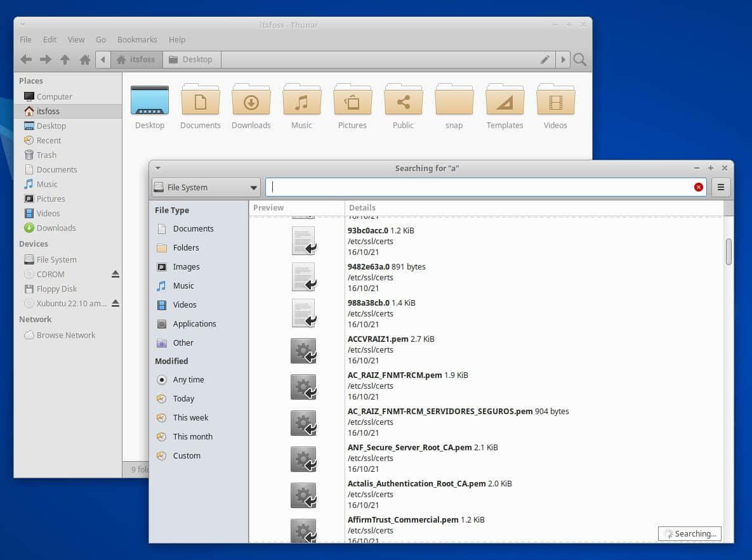
Task: Click the back arrow in Thunar toolbar
Action: click(26, 60)
